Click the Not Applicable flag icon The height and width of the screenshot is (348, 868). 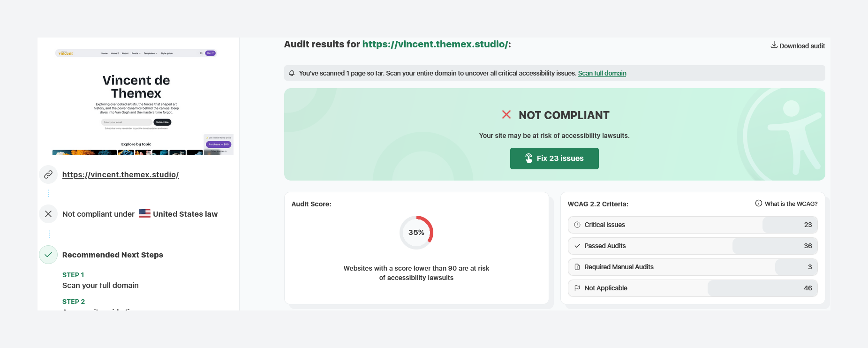577,288
